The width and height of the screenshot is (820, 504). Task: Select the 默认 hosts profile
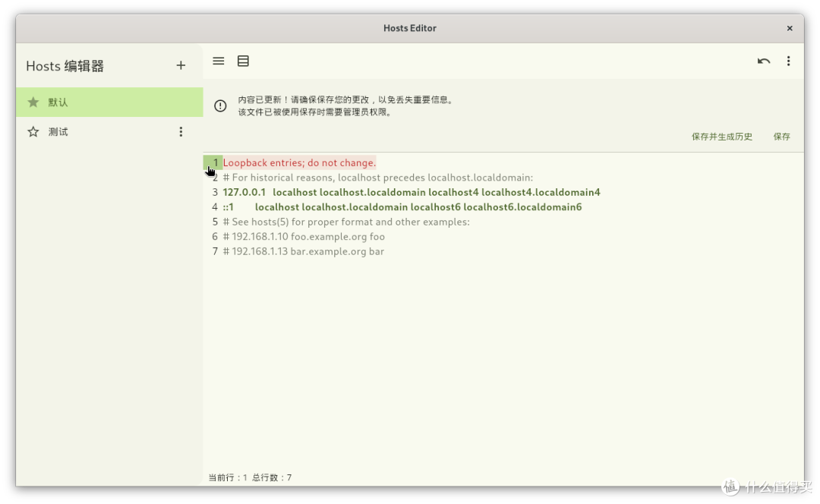(109, 102)
